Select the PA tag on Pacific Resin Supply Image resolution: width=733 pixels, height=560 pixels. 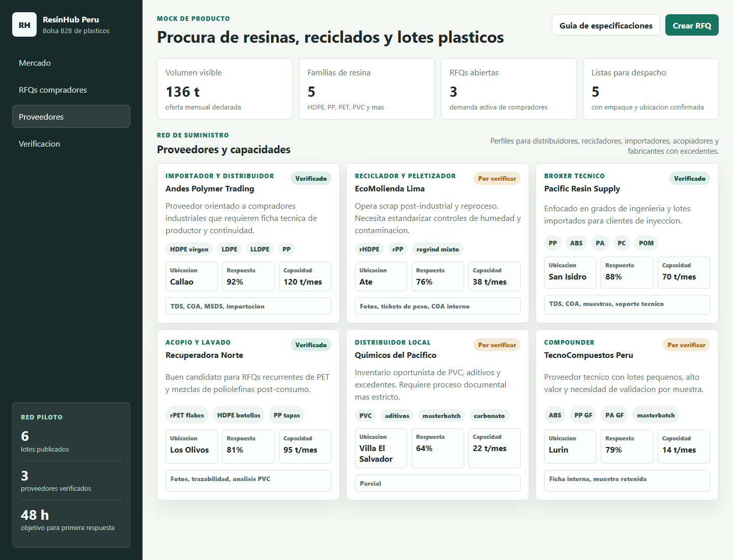(x=600, y=243)
